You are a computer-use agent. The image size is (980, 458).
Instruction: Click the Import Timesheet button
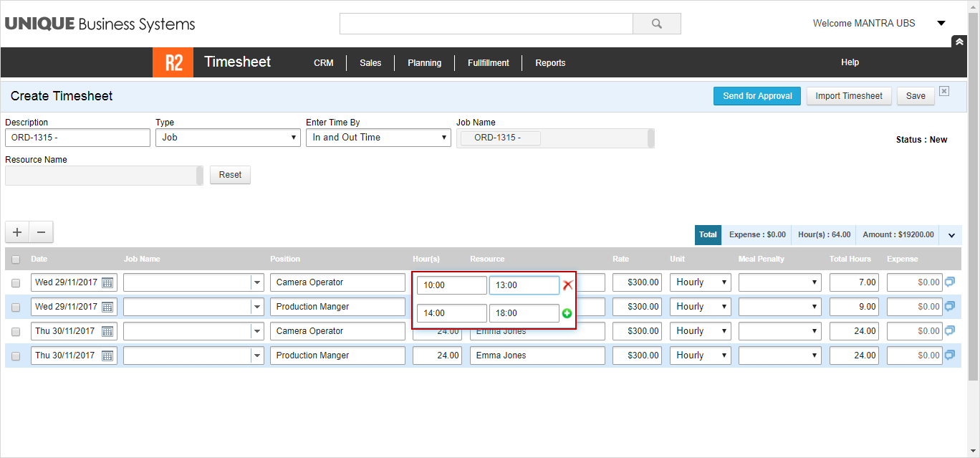pyautogui.click(x=849, y=96)
